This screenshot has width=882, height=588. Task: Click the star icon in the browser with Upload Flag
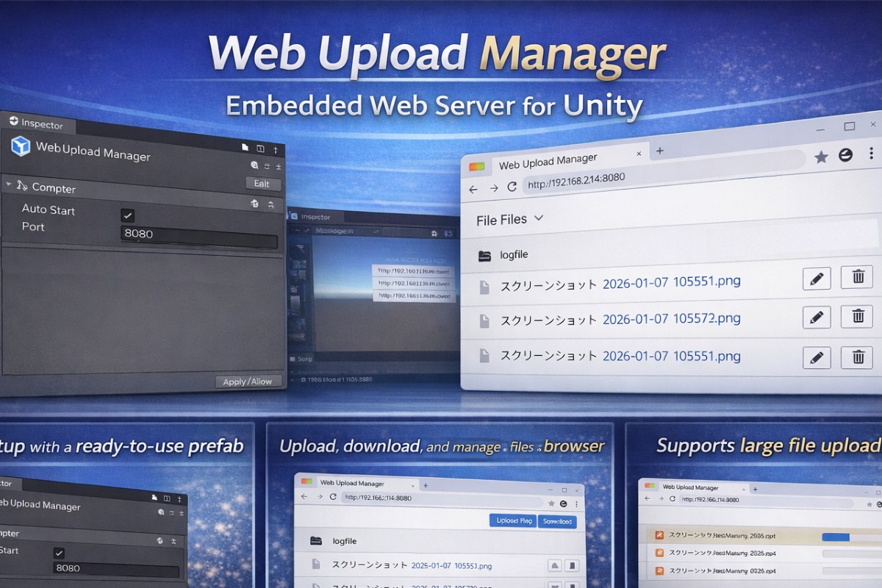pos(551,503)
